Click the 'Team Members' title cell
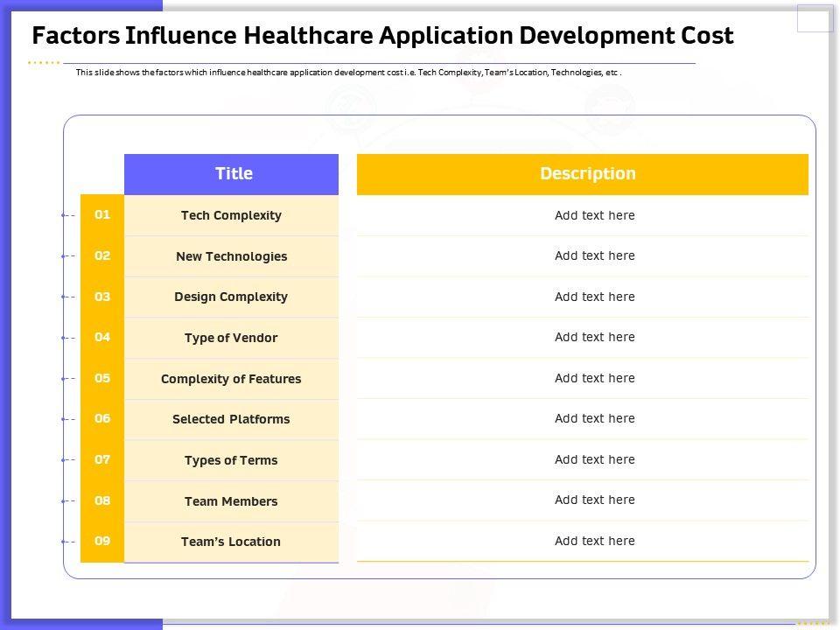 tap(231, 501)
